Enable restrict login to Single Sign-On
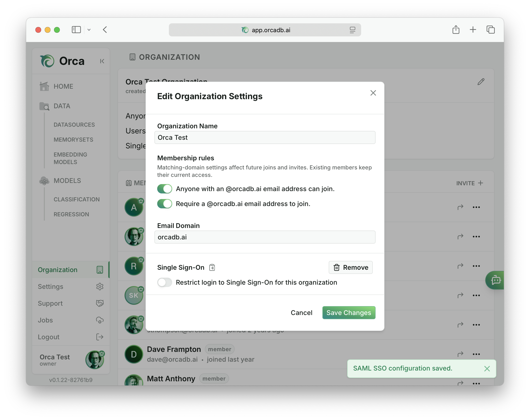The image size is (530, 420). click(x=164, y=282)
